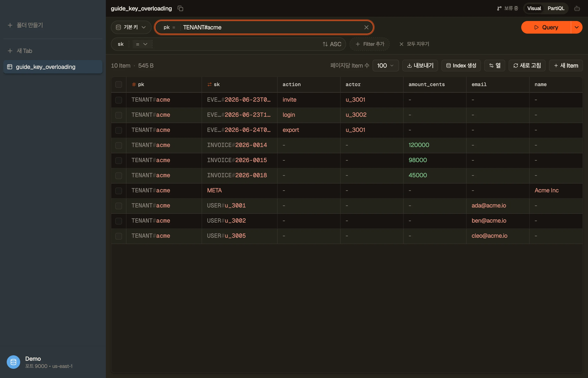This screenshot has width=588, height=378.
Task: Check the select-all header checkbox
Action: (118, 84)
